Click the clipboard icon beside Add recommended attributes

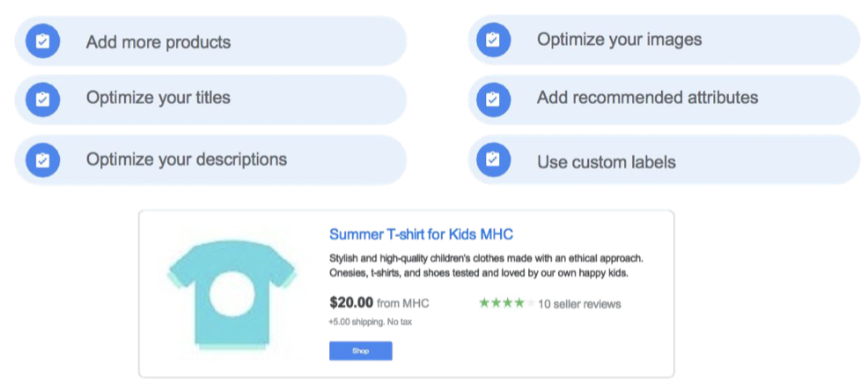coord(493,99)
